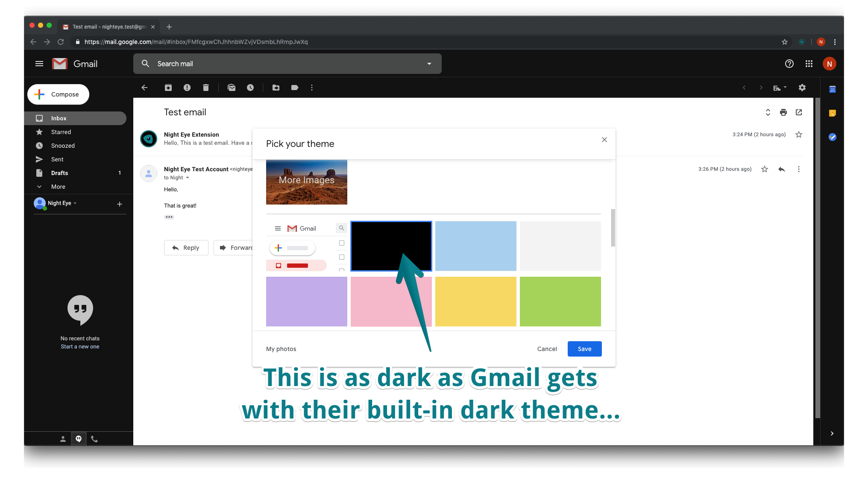Open the Chrome three-dot menu
The height and width of the screenshot is (477, 868).
click(x=835, y=42)
